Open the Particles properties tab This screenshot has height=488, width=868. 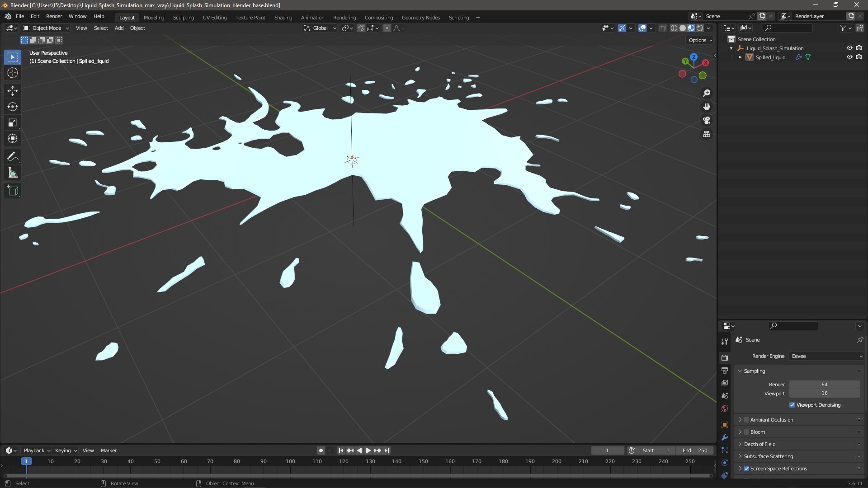[725, 450]
